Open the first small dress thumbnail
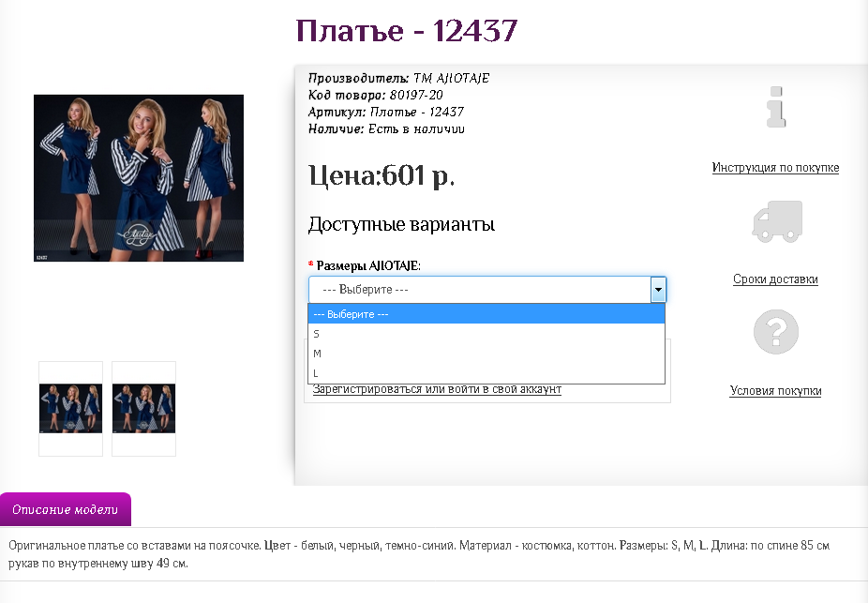This screenshot has width=868, height=603. [71, 409]
